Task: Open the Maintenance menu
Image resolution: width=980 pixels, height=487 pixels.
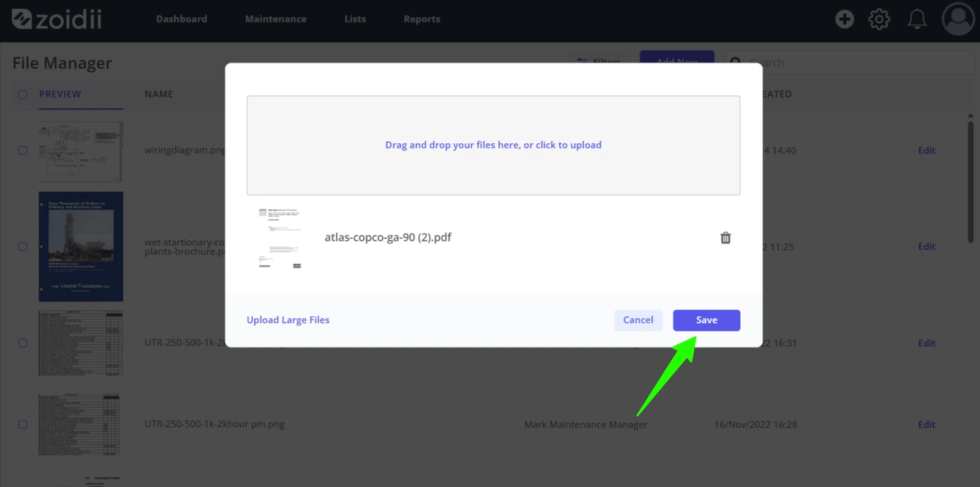Action: [x=276, y=19]
